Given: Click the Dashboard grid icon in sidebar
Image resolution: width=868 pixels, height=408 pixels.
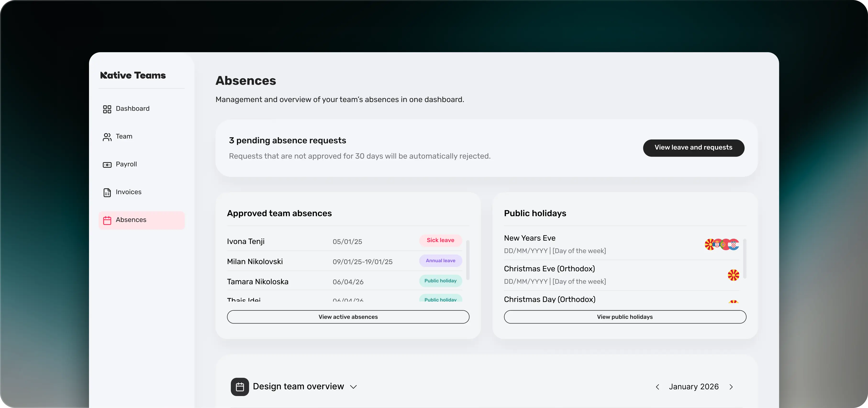Looking at the screenshot, I should [x=107, y=109].
